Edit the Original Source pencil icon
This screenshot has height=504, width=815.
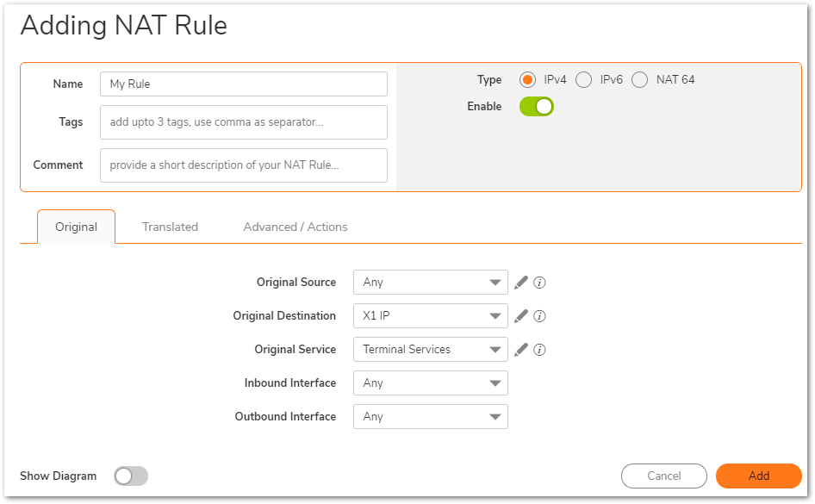pos(520,283)
